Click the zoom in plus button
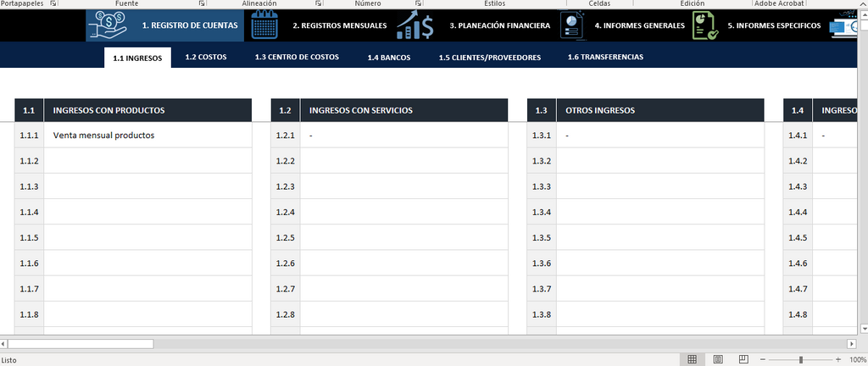This screenshot has height=366, width=868. [838, 359]
